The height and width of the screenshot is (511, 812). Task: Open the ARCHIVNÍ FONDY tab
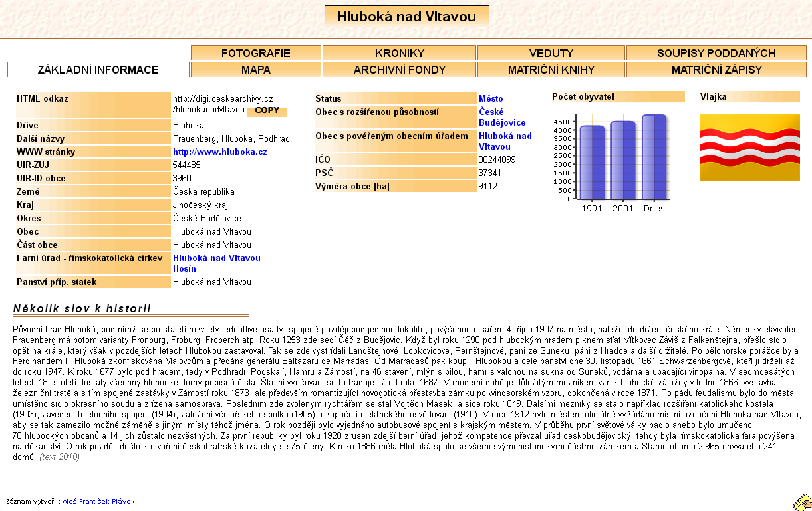tap(400, 70)
